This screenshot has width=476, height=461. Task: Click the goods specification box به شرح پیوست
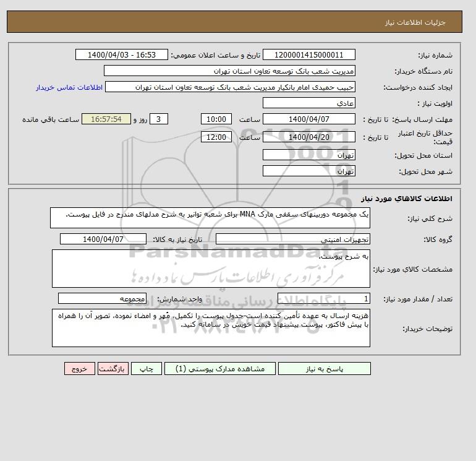211,269
